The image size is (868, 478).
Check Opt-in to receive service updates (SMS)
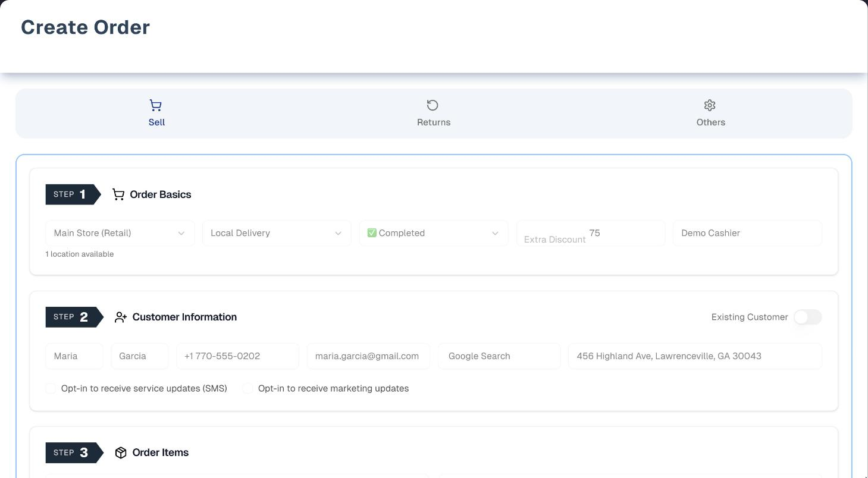pyautogui.click(x=51, y=389)
